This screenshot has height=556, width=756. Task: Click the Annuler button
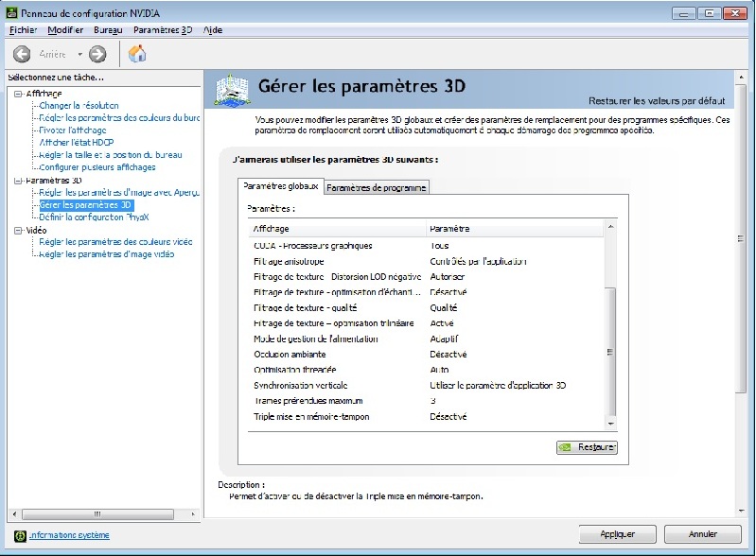click(x=702, y=534)
